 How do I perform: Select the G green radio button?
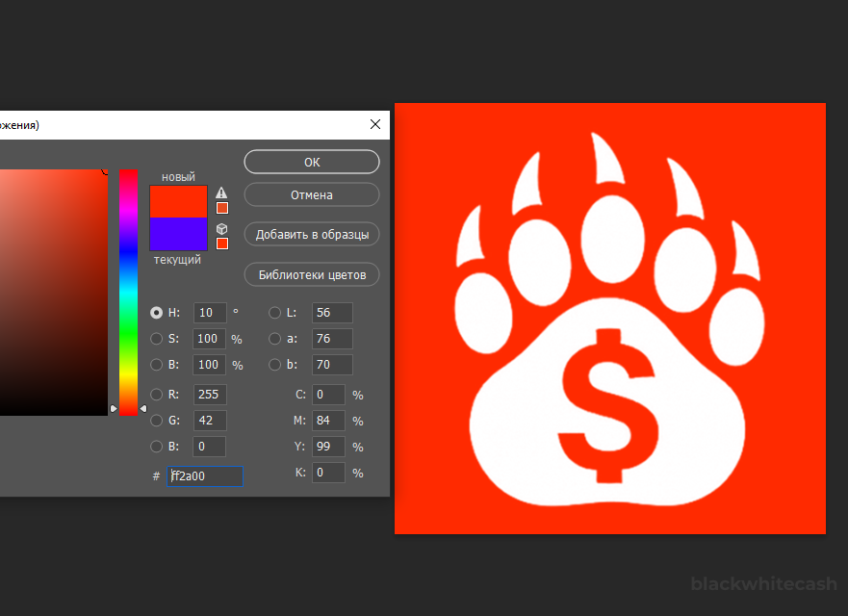(x=157, y=421)
